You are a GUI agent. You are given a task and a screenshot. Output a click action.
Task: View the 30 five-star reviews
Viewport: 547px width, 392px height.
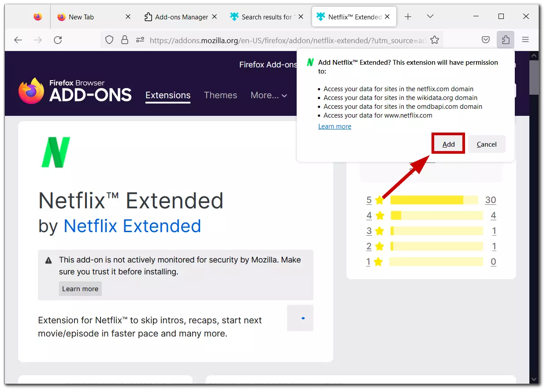tap(491, 200)
